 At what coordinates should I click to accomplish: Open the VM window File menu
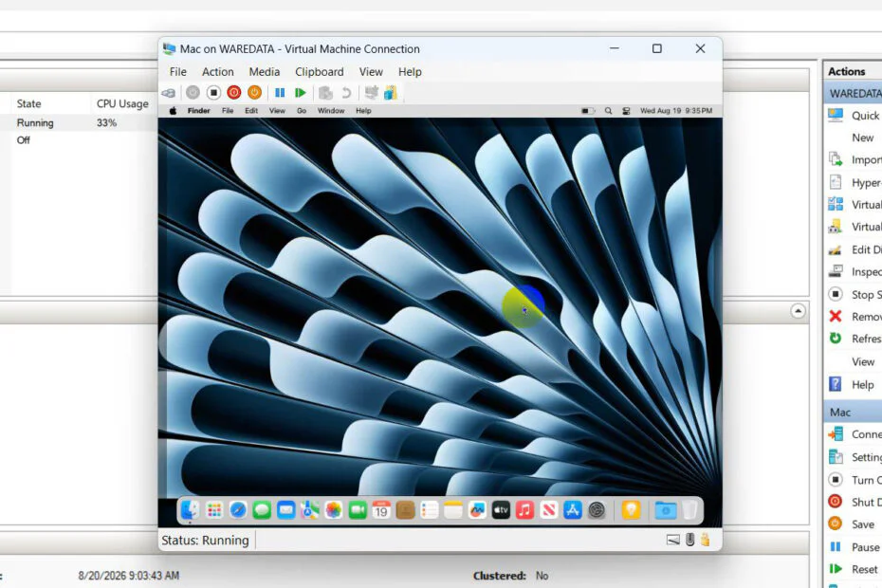coord(177,72)
